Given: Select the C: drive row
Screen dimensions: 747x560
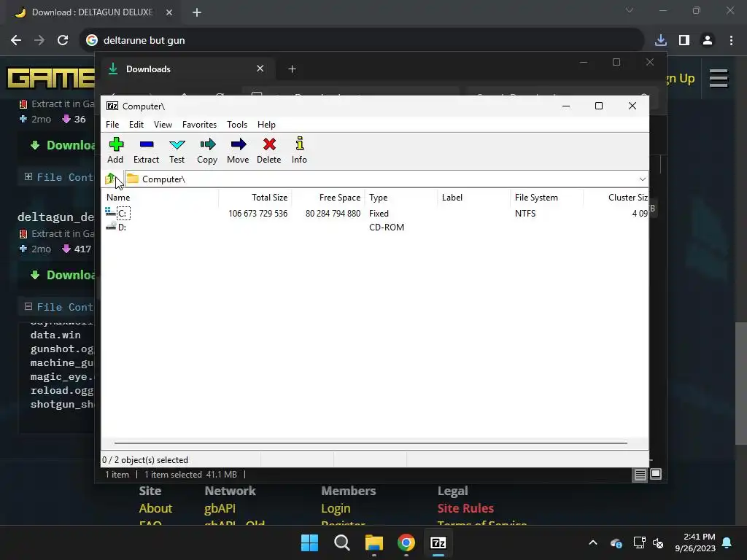Looking at the screenshot, I should (x=376, y=214).
